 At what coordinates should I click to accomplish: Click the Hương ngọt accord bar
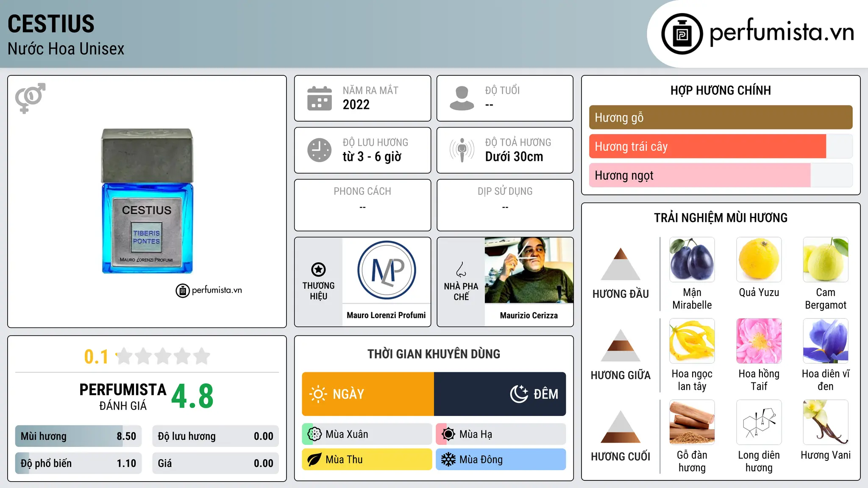tap(721, 175)
